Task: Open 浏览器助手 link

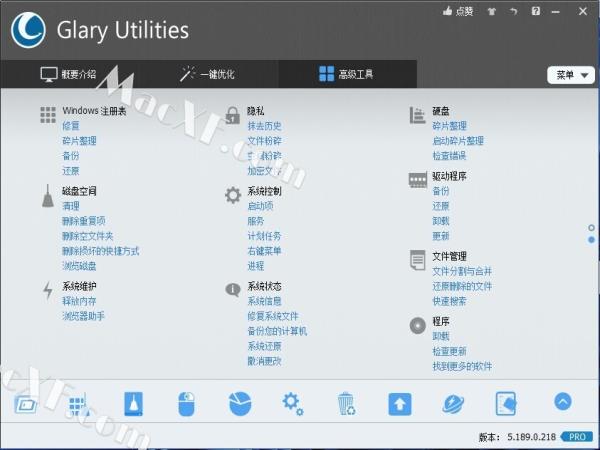Action: coord(83,316)
